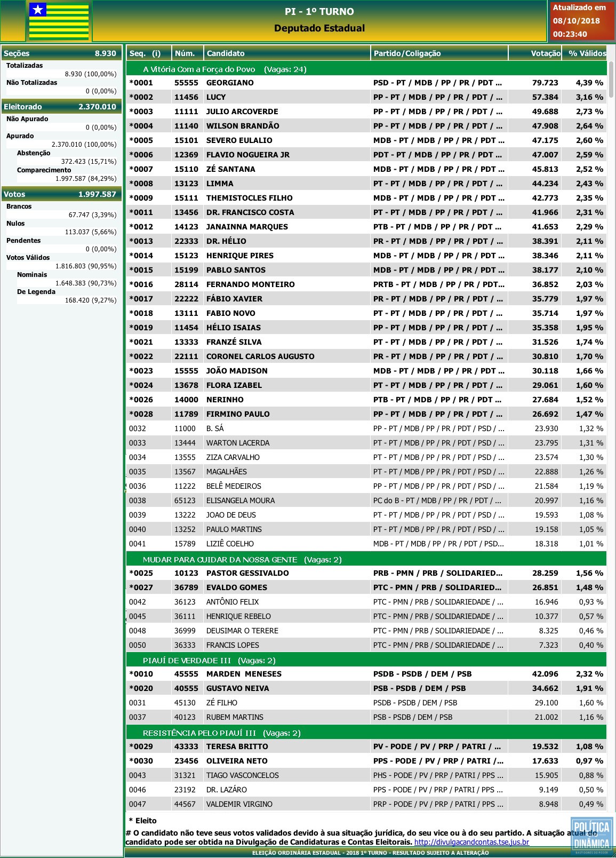616x858 pixels.
Task: Select candidate CORONEL CARLOS AUGUSTO
Action: click(x=366, y=356)
